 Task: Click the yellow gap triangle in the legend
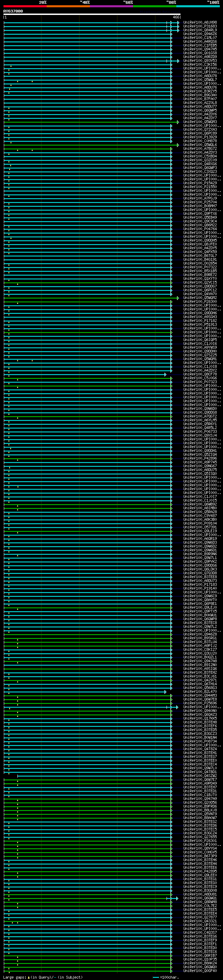[x=29, y=977]
